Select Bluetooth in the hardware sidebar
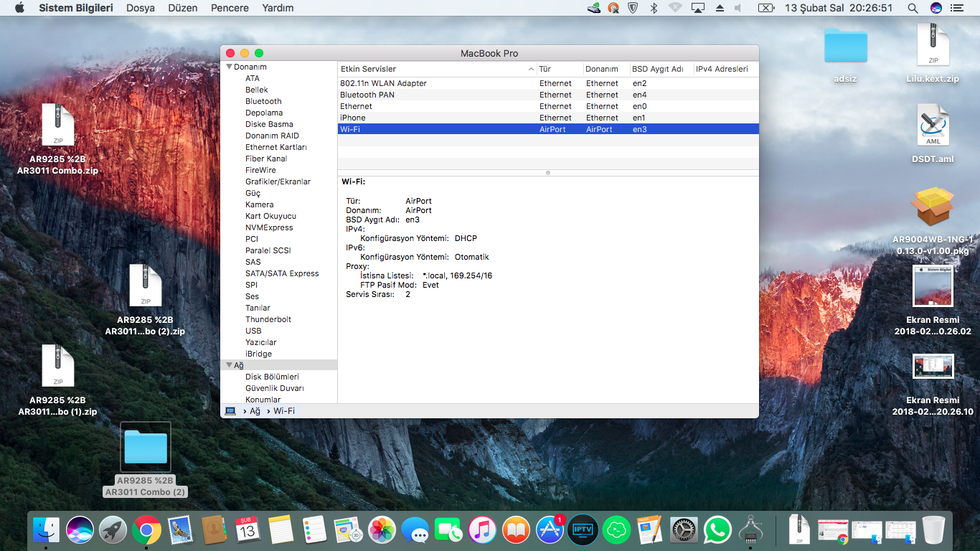 click(263, 101)
